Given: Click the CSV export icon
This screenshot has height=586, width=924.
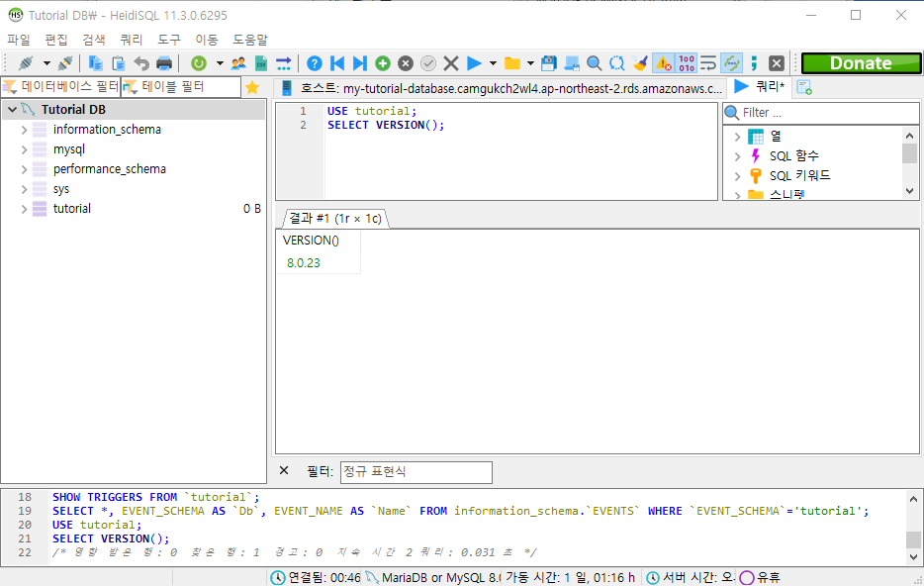Looking at the screenshot, I should point(261,63).
